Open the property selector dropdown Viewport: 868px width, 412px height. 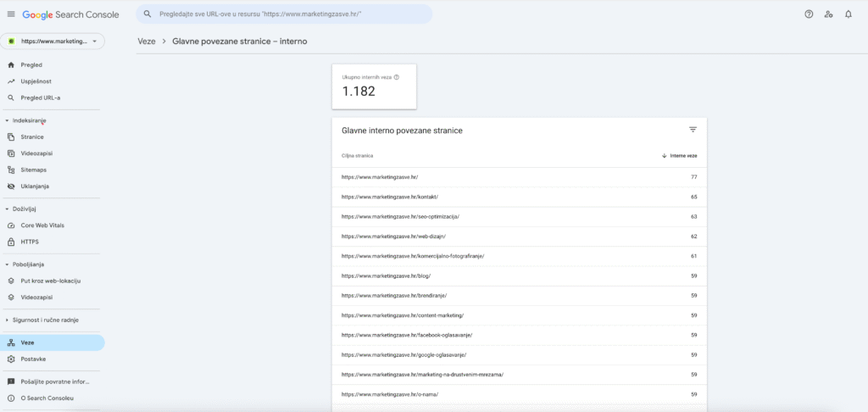point(53,41)
